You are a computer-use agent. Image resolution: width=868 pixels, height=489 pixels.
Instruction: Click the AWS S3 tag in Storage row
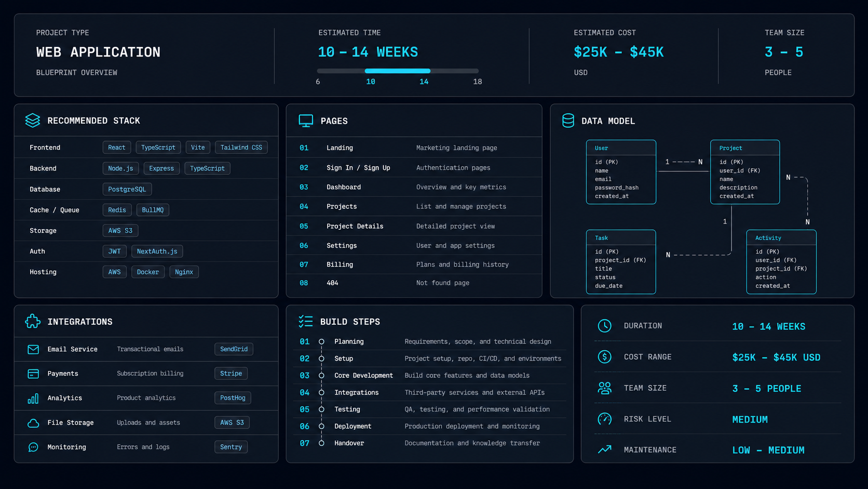(x=120, y=231)
